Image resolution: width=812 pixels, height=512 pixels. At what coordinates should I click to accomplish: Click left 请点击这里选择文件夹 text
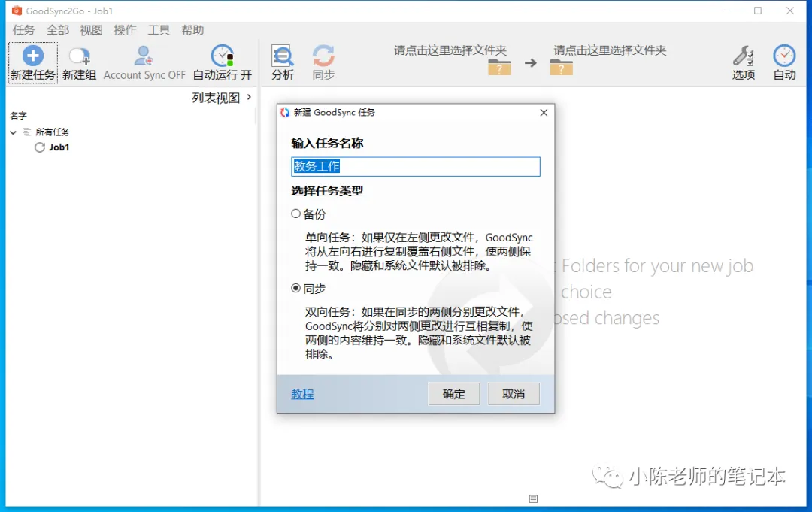pos(450,50)
